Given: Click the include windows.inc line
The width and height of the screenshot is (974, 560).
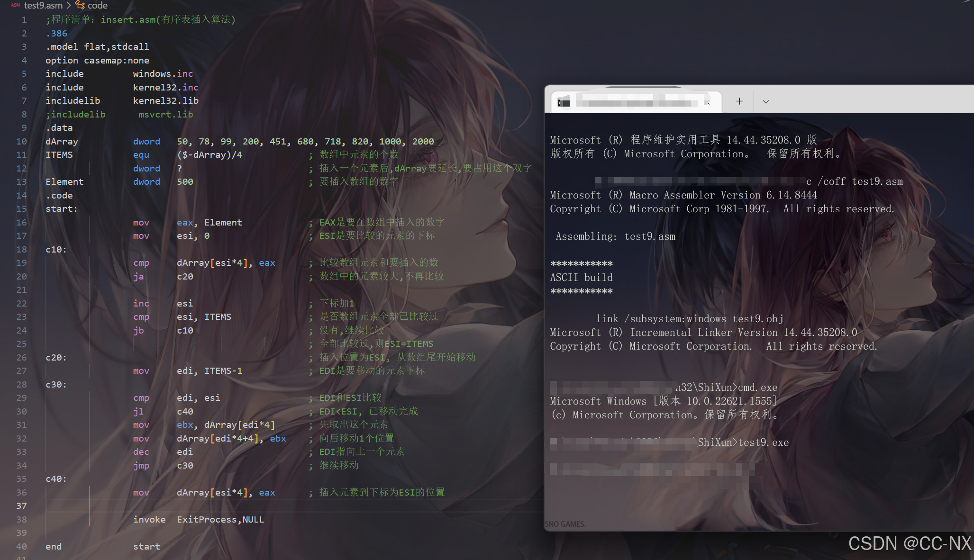Looking at the screenshot, I should tap(119, 74).
